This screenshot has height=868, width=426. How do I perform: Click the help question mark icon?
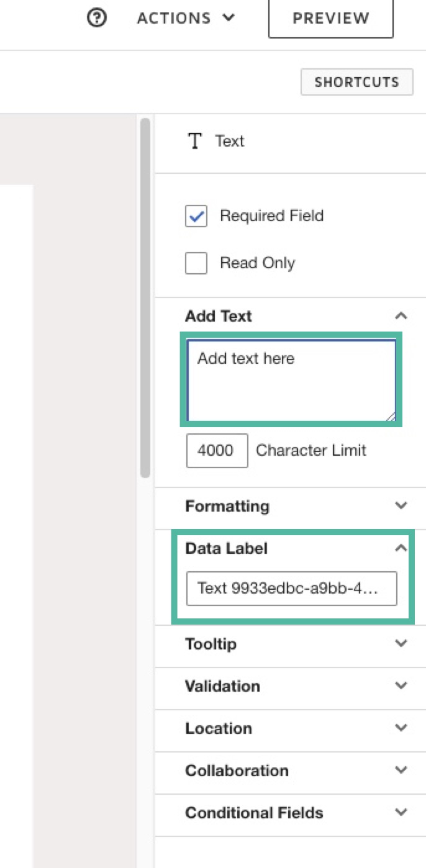point(96,19)
